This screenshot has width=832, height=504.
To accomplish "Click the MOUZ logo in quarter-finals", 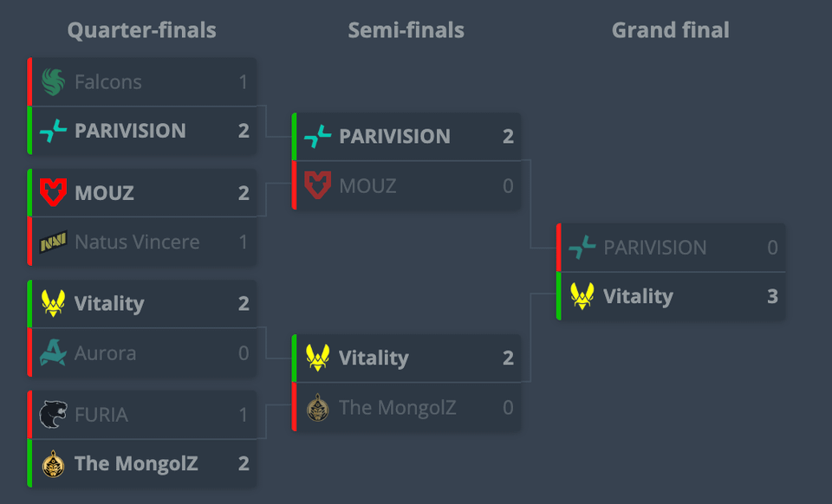I will (x=53, y=192).
